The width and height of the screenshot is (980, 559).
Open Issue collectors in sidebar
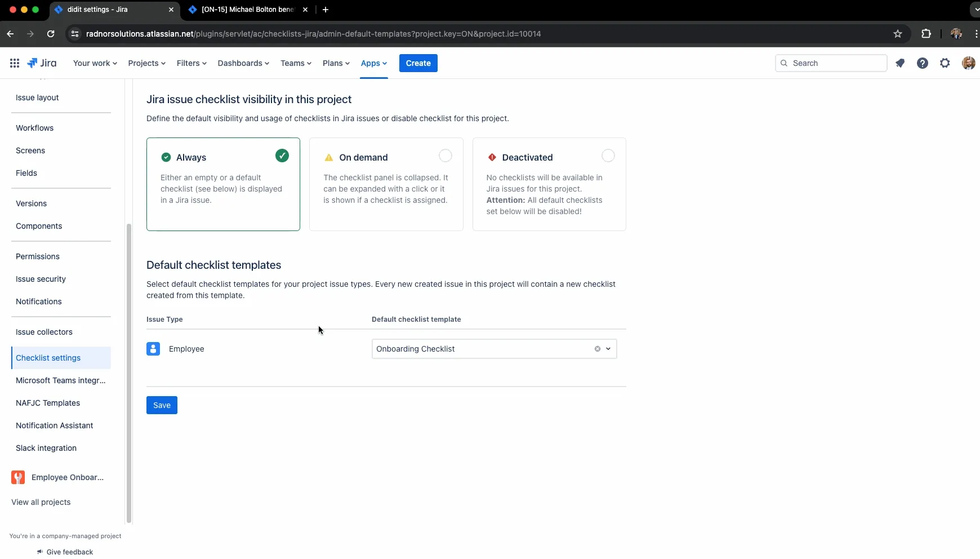tap(44, 332)
